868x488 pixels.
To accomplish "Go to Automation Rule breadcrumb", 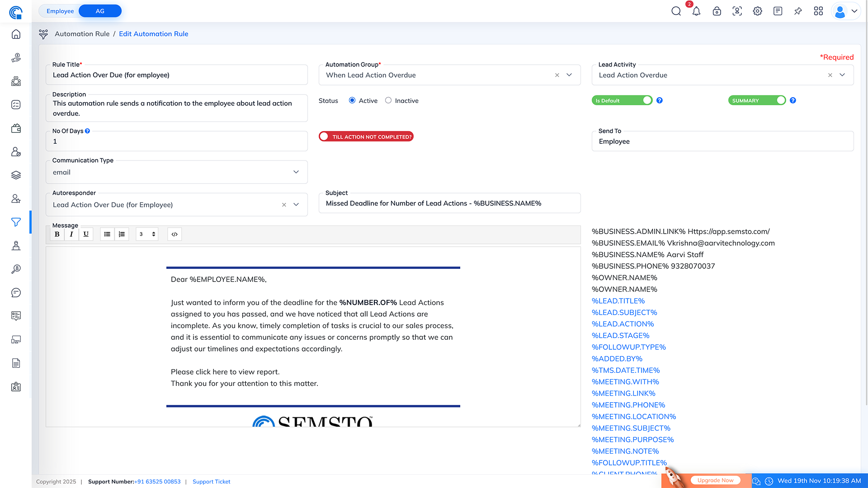I will (82, 34).
